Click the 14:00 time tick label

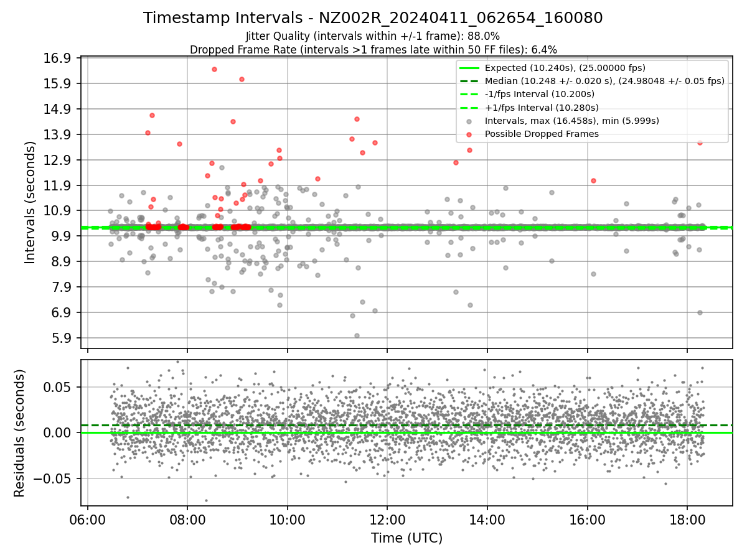(x=487, y=520)
